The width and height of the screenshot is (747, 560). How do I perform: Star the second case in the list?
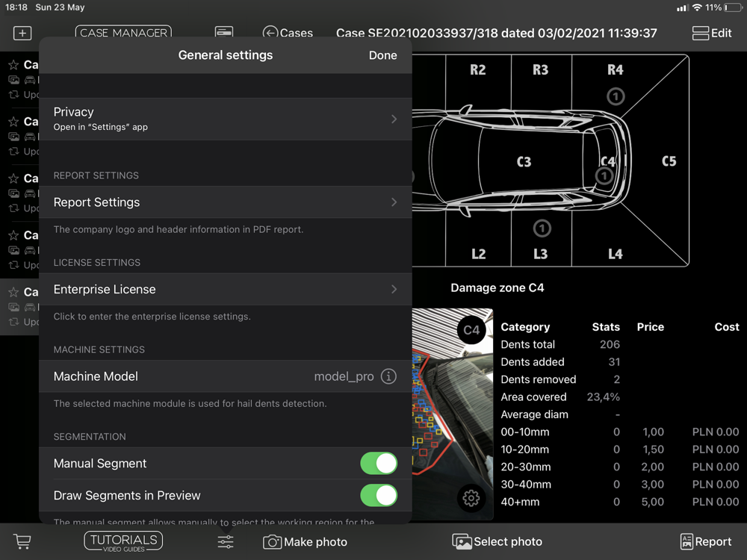coord(13,122)
